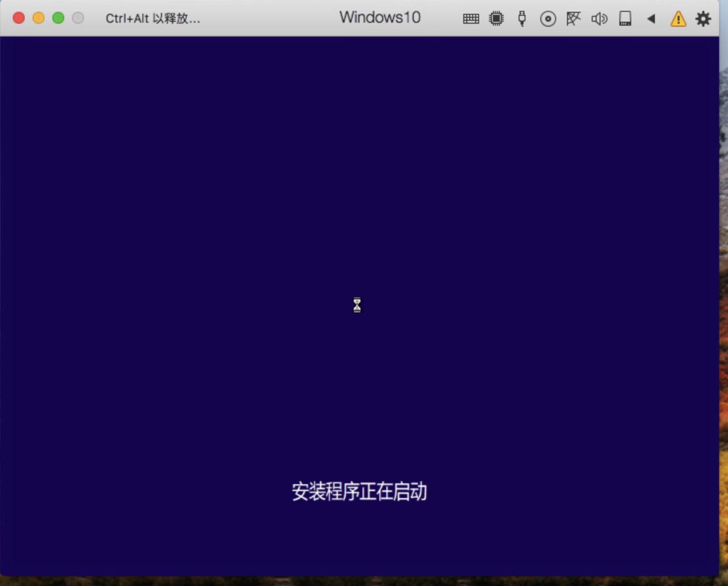The height and width of the screenshot is (586, 728).
Task: Click the Windows10 title text
Action: (379, 18)
